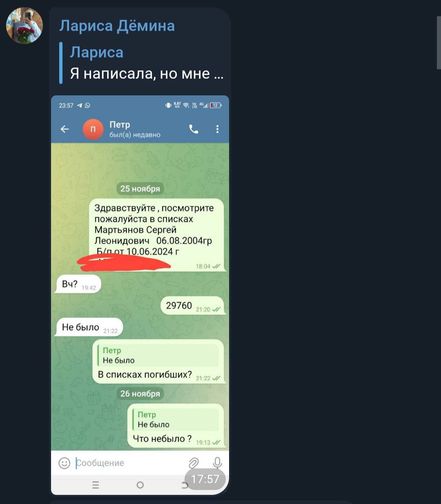Viewport: 441px width, 504px height.
Task: Click the 29760 message bubble
Action: 192,306
